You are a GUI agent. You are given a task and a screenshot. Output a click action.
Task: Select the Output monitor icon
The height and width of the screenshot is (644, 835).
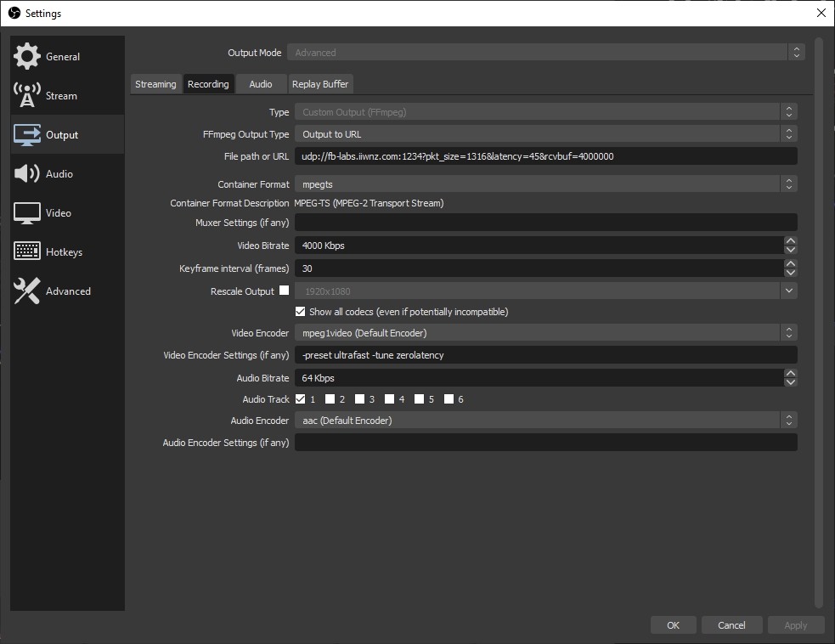26,135
